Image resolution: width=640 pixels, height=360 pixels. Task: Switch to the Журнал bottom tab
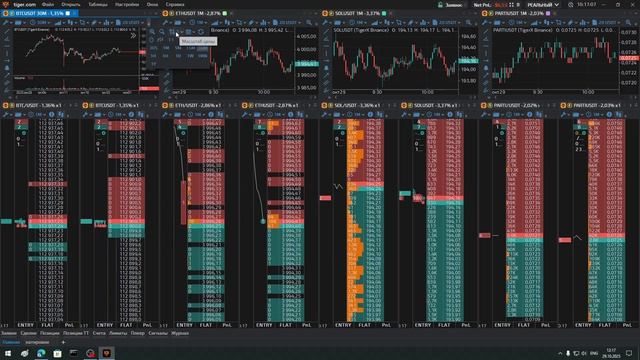pos(180,333)
